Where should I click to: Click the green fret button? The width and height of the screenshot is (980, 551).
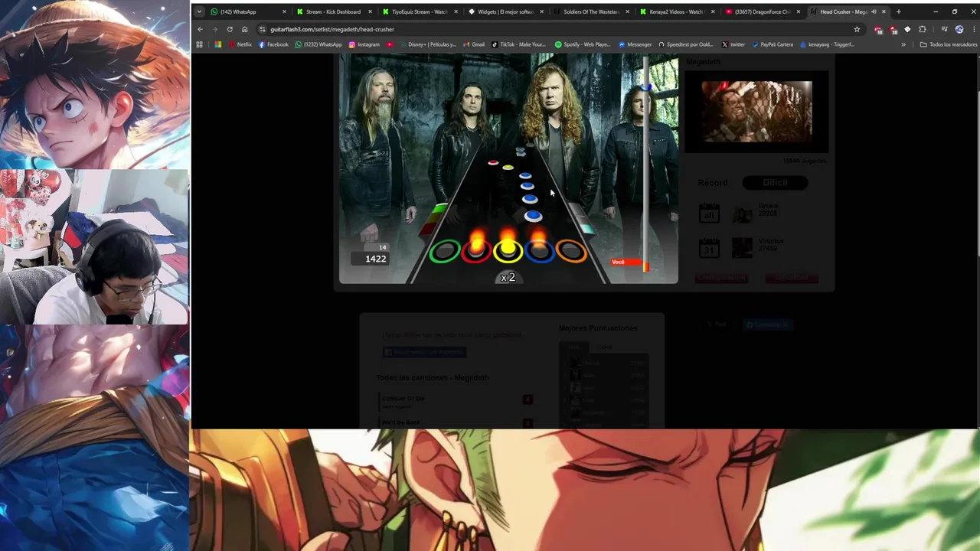pyautogui.click(x=444, y=251)
